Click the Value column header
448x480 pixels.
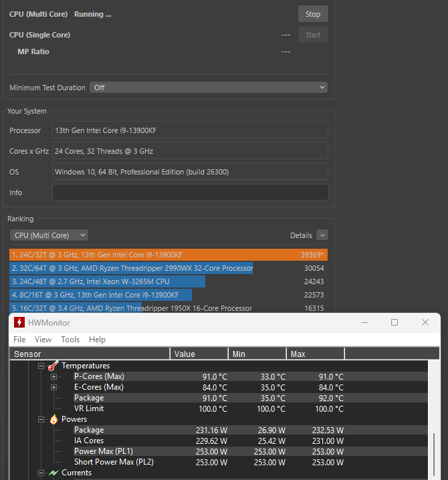(199, 354)
